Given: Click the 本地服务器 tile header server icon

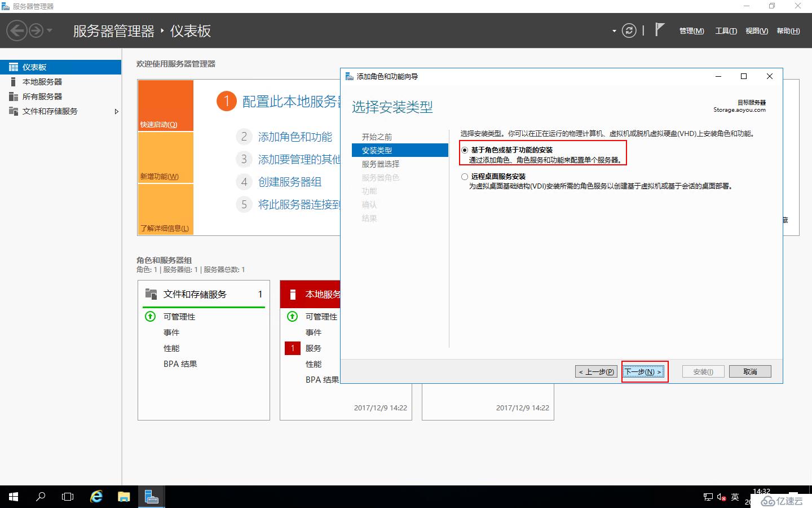Looking at the screenshot, I should (x=293, y=294).
